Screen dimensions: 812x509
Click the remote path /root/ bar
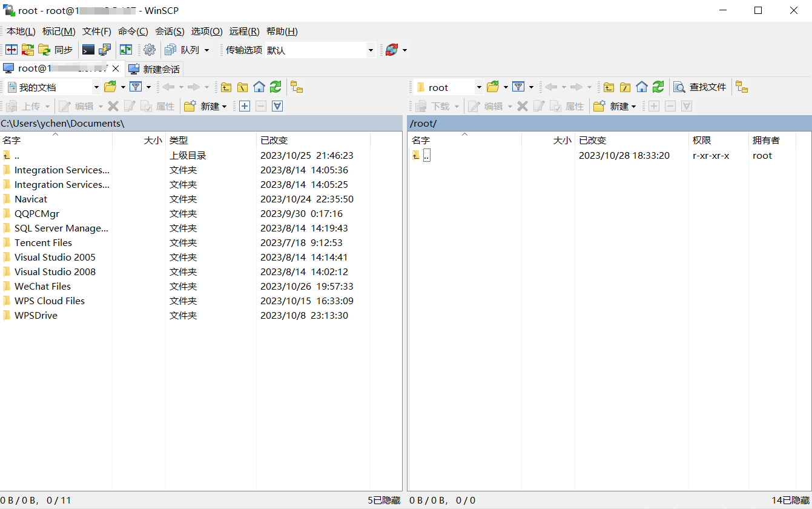(610, 124)
